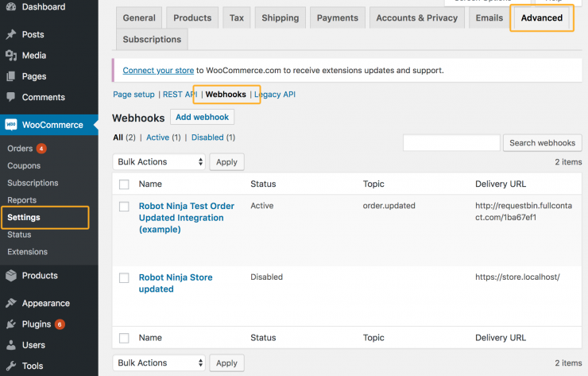This screenshot has width=588, height=376.
Task: Open the Tax tab
Action: (x=237, y=17)
